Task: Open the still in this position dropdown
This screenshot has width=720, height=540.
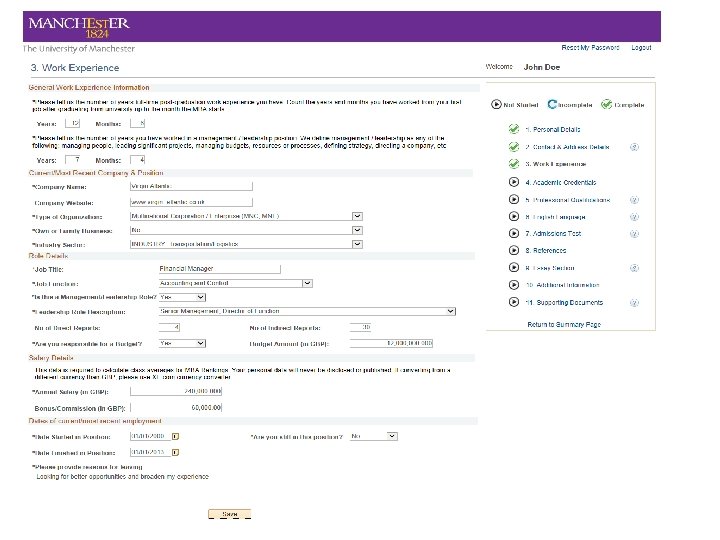Action: point(392,436)
